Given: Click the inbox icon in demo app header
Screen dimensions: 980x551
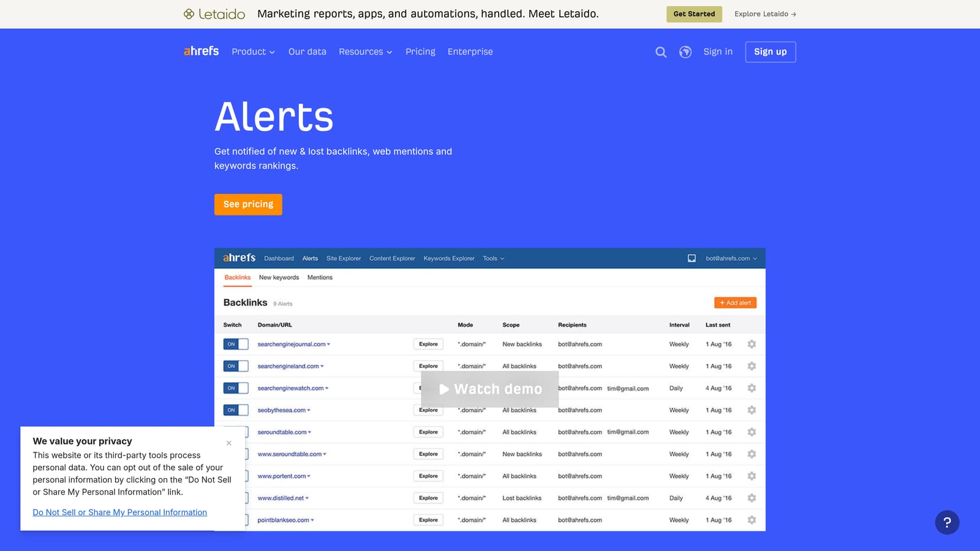Looking at the screenshot, I should pyautogui.click(x=692, y=258).
